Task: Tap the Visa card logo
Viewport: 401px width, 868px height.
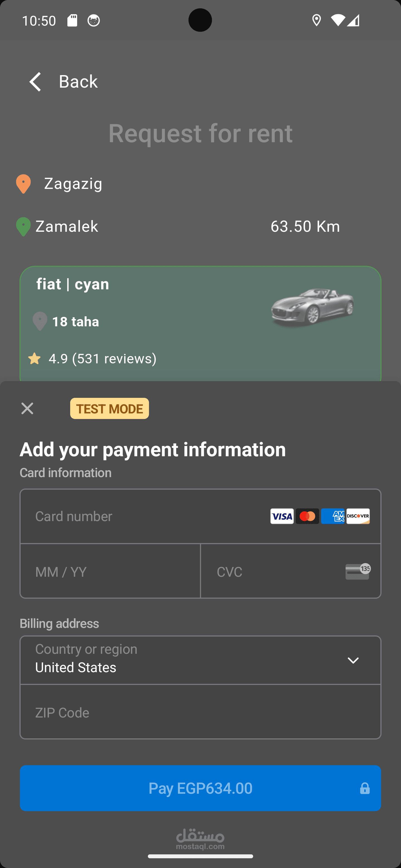Action: pyautogui.click(x=282, y=516)
